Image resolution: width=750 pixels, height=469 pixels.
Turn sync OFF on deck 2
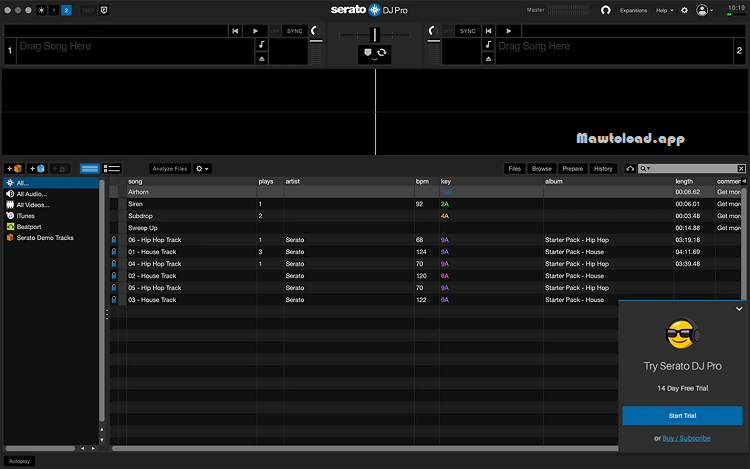[x=448, y=31]
